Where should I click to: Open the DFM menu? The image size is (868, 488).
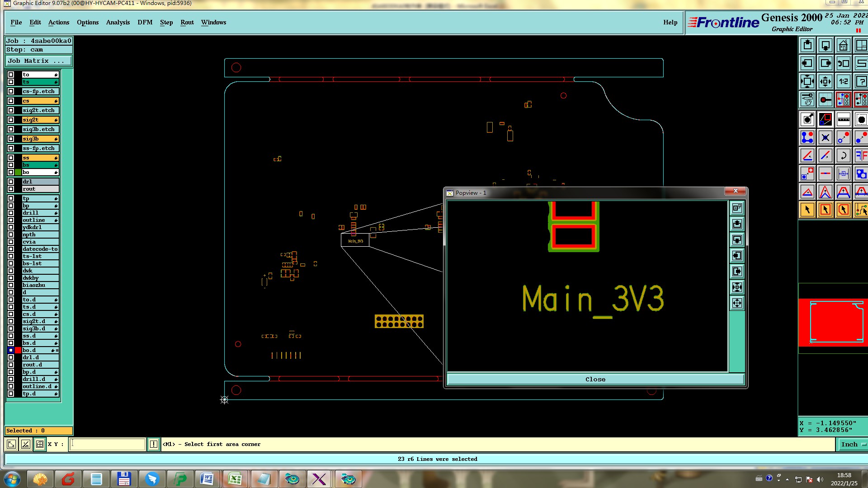[145, 22]
